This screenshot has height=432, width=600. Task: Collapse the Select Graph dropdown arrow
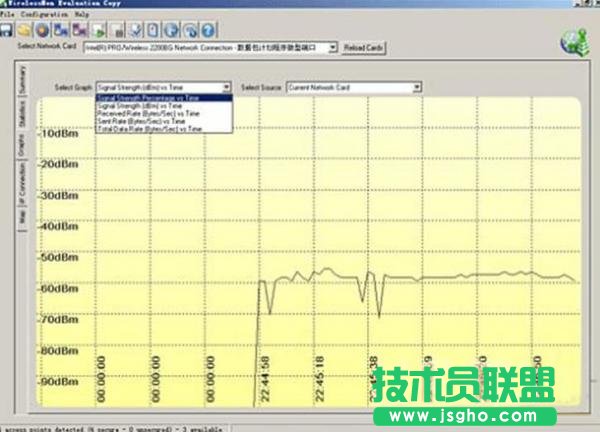pyautogui.click(x=228, y=87)
